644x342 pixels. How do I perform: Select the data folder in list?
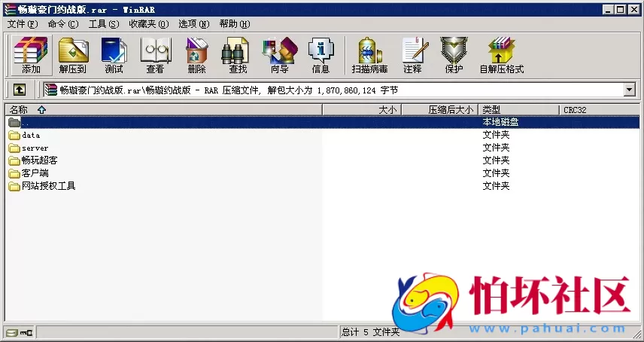pyautogui.click(x=31, y=136)
